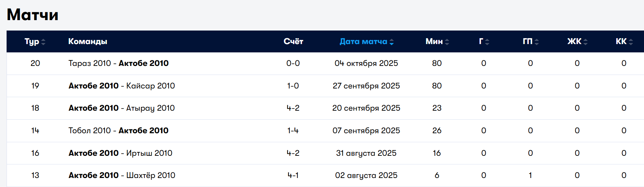Open the Тобол 2010 - Актобе 2010 match

pyautogui.click(x=118, y=131)
